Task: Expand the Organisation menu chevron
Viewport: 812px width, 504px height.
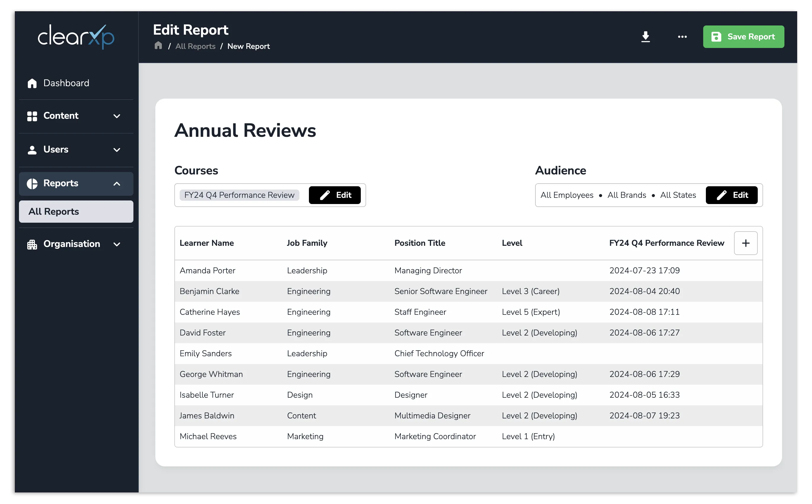Action: tap(117, 245)
